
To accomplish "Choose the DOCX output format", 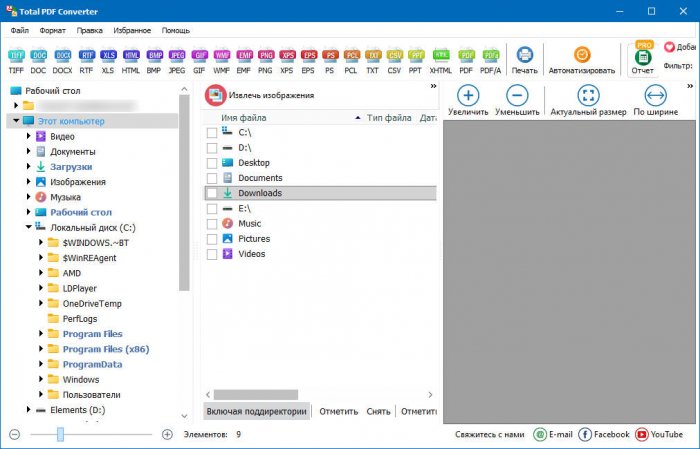I will pos(62,56).
